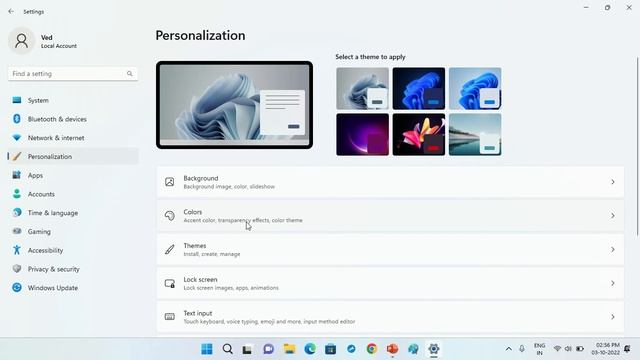640x360 pixels.
Task: Open Lock screen images settings
Action: (x=390, y=283)
